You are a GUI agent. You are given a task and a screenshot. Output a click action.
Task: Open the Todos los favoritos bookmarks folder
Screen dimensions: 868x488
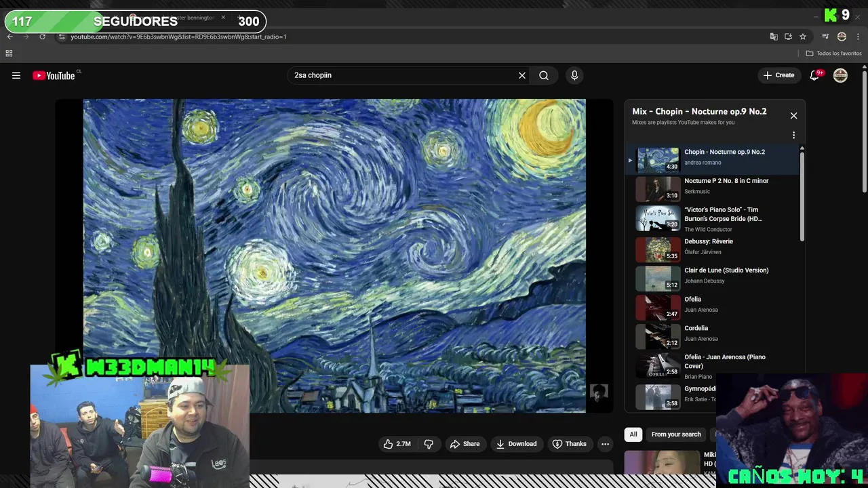click(x=834, y=54)
